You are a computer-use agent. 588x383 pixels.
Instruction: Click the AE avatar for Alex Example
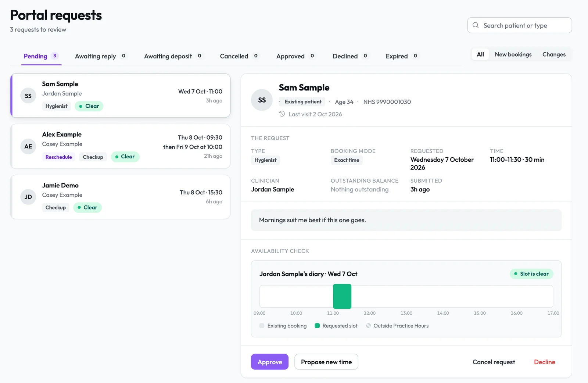click(x=28, y=146)
